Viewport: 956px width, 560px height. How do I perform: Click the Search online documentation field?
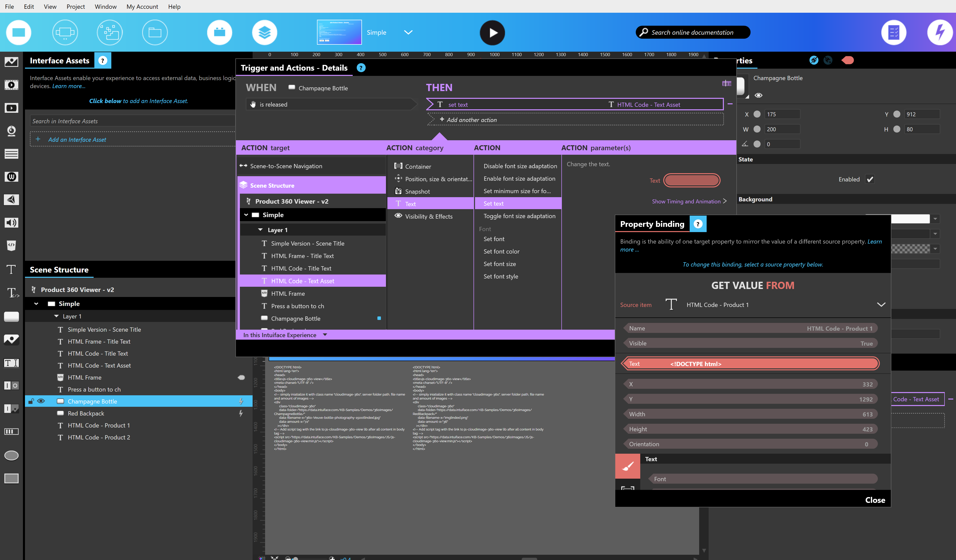point(693,32)
